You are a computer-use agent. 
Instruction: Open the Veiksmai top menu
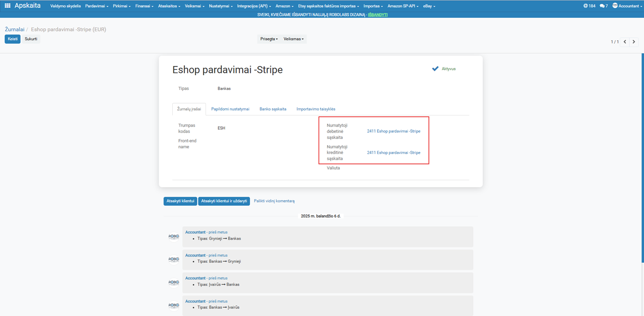coord(195,6)
